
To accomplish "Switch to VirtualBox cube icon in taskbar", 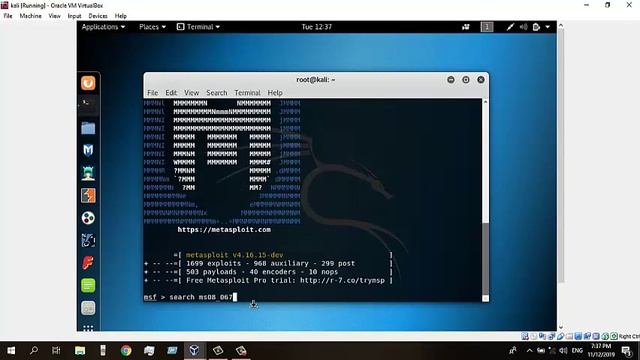I will click(194, 351).
